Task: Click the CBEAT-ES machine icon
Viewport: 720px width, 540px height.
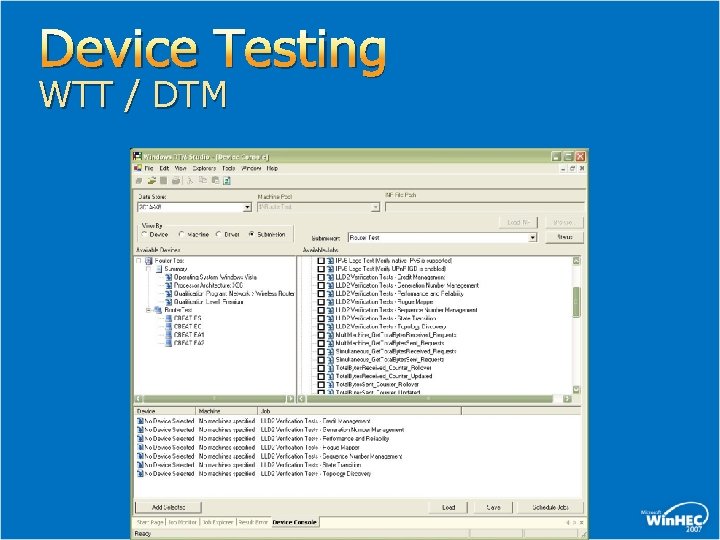Action: click(x=169, y=318)
